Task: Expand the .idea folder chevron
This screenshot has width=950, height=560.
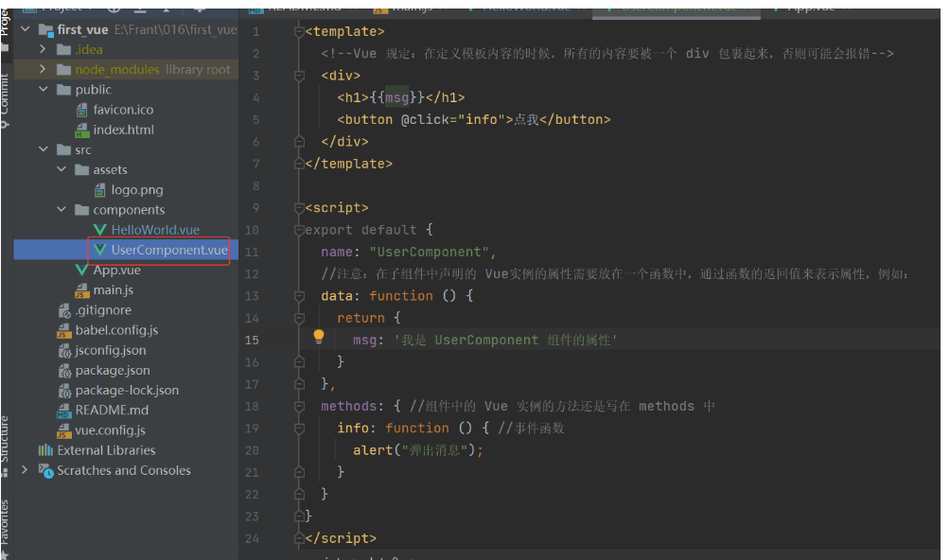Action: click(x=43, y=49)
